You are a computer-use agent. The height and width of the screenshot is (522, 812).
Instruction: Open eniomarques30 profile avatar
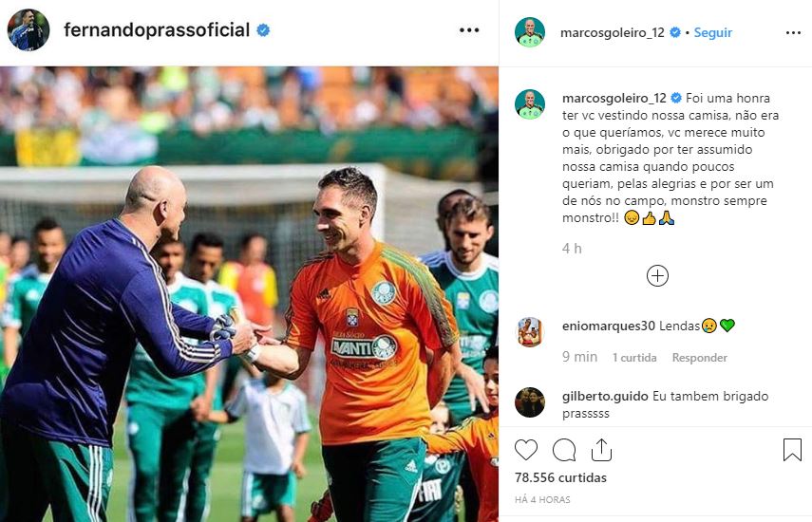tap(530, 331)
